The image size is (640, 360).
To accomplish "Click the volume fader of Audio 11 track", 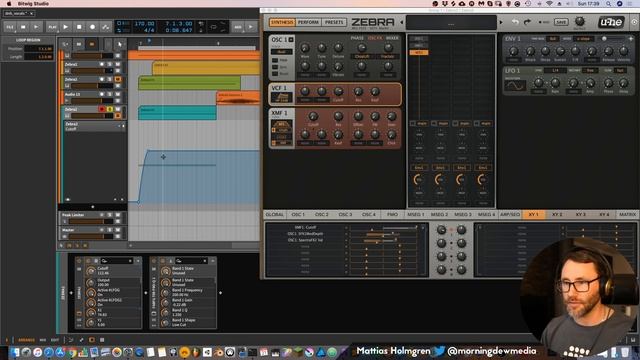I will 92,101.
